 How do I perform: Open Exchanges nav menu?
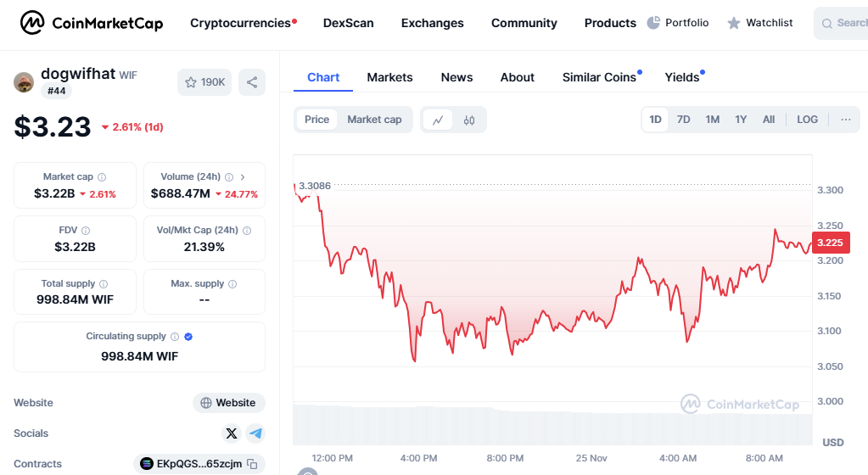point(433,23)
